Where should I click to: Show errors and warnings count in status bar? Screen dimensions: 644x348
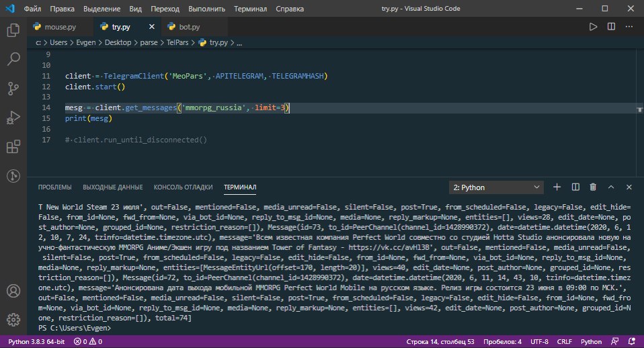coord(88,341)
